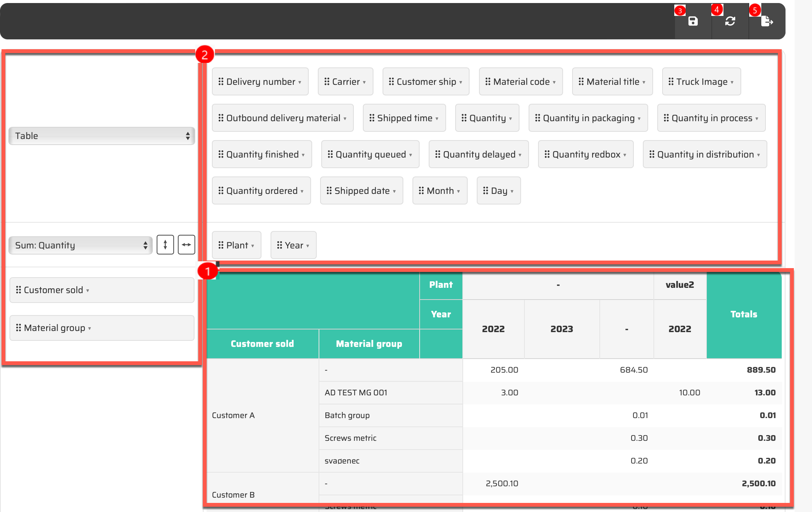Click the refresh icon in top toolbar
Screen dimensions: 812x512
pyautogui.click(x=730, y=21)
